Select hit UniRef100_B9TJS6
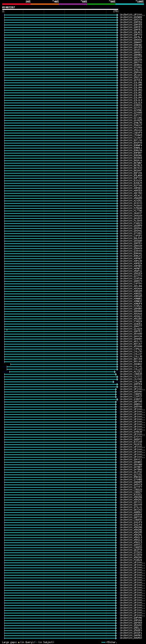 point(131,140)
